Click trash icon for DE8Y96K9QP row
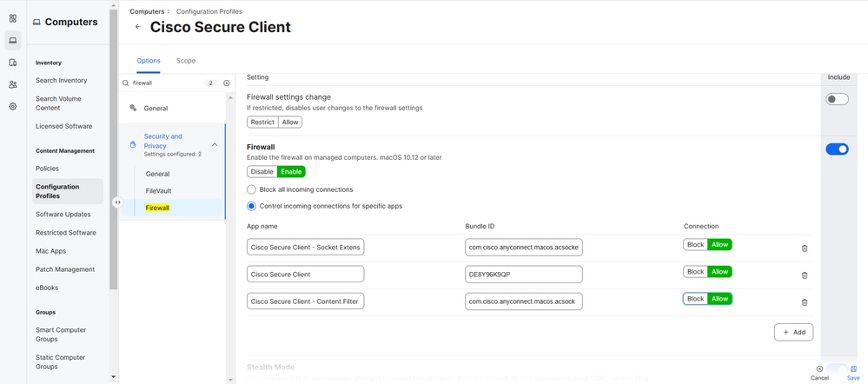Viewport: 868px width, 384px height. point(804,275)
